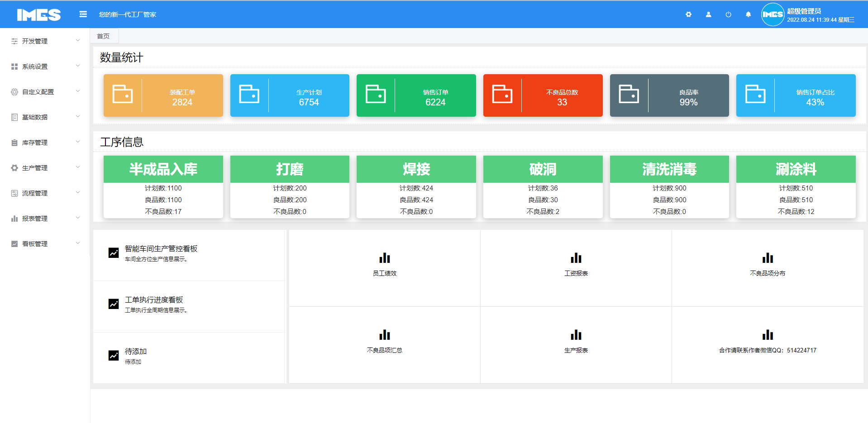
Task: Click wallet icon on 不良品总数 card
Action: pos(502,94)
